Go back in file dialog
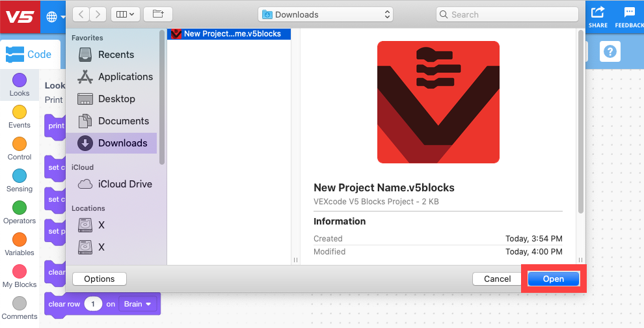The image size is (644, 328). pyautogui.click(x=81, y=14)
